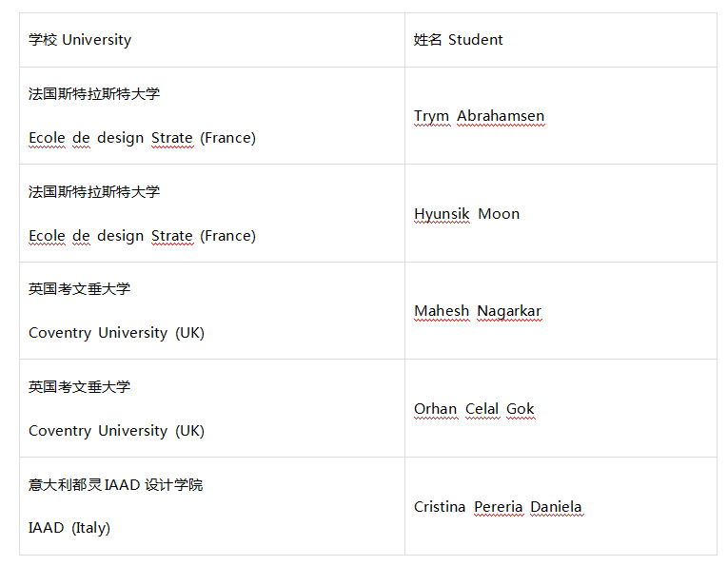728x566 pixels.
Task: Click "Ecole de design Strate" beside Hyunsik Moon
Action: point(110,236)
